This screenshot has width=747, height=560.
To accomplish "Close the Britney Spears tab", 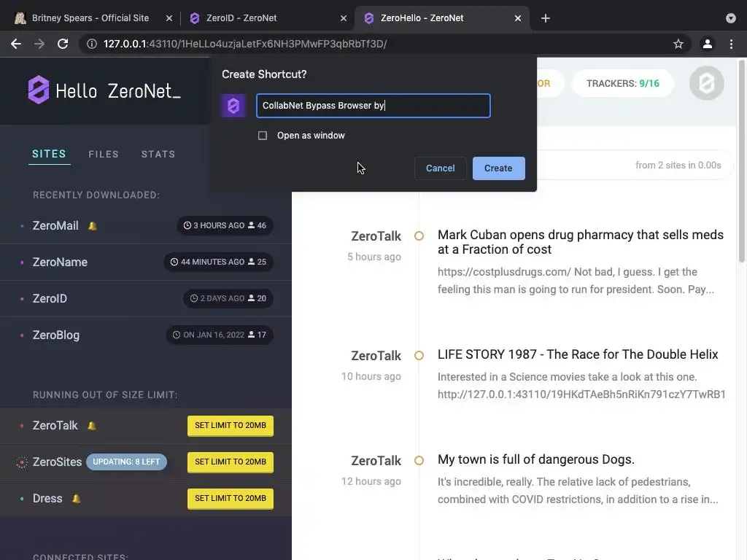I will tap(169, 18).
